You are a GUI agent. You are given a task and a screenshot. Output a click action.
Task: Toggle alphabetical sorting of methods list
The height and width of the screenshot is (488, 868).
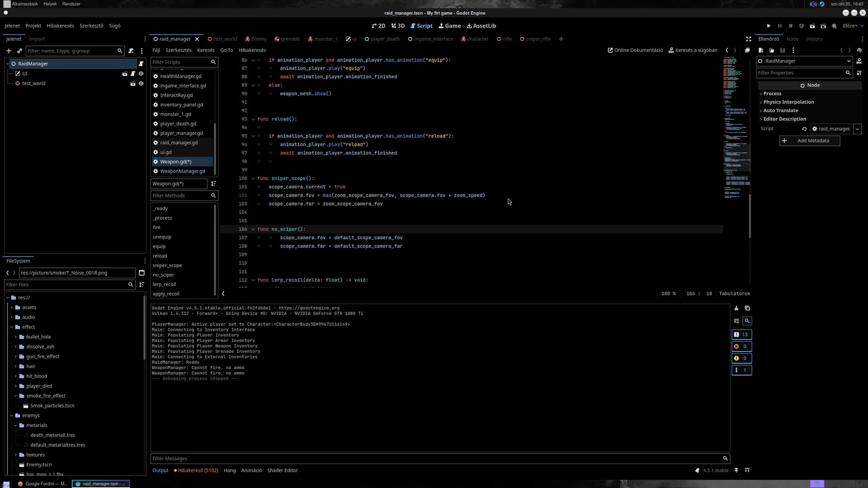[213, 183]
